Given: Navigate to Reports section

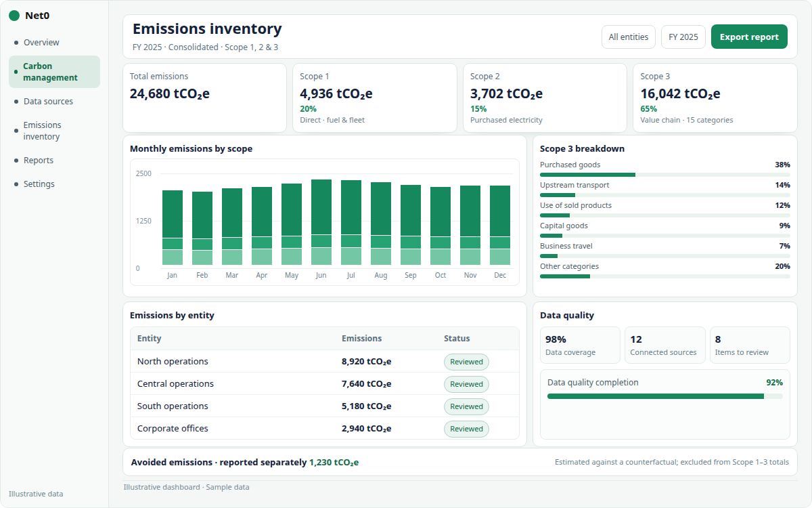Looking at the screenshot, I should (x=54, y=160).
